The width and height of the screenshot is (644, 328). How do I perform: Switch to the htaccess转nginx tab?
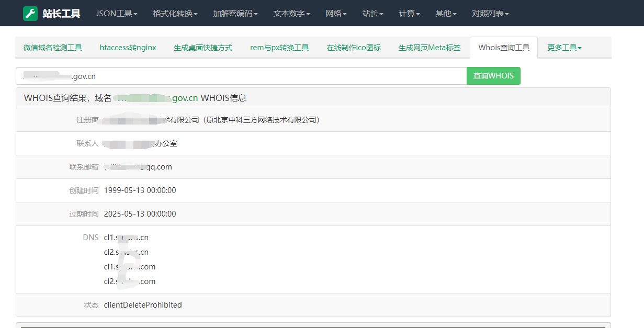click(x=128, y=48)
